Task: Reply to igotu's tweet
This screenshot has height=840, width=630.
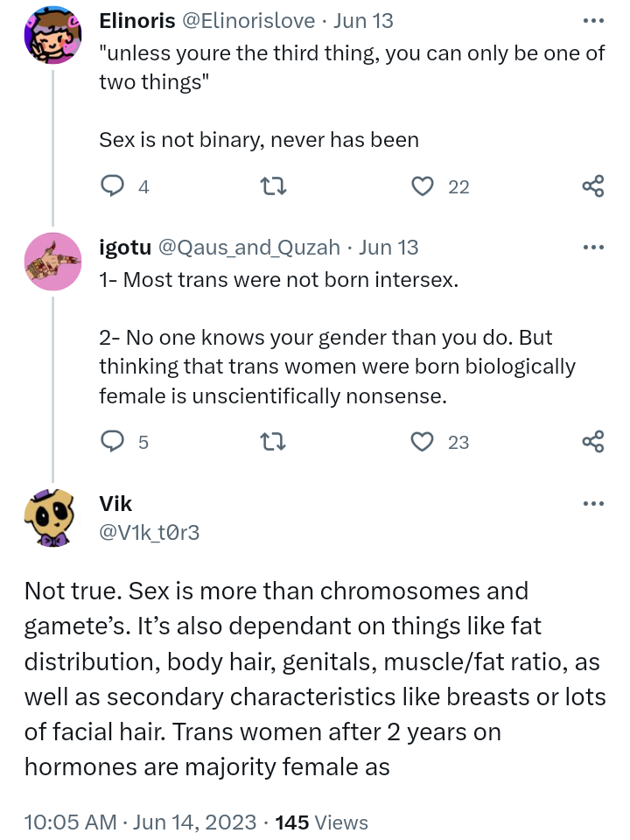Action: coord(113,442)
